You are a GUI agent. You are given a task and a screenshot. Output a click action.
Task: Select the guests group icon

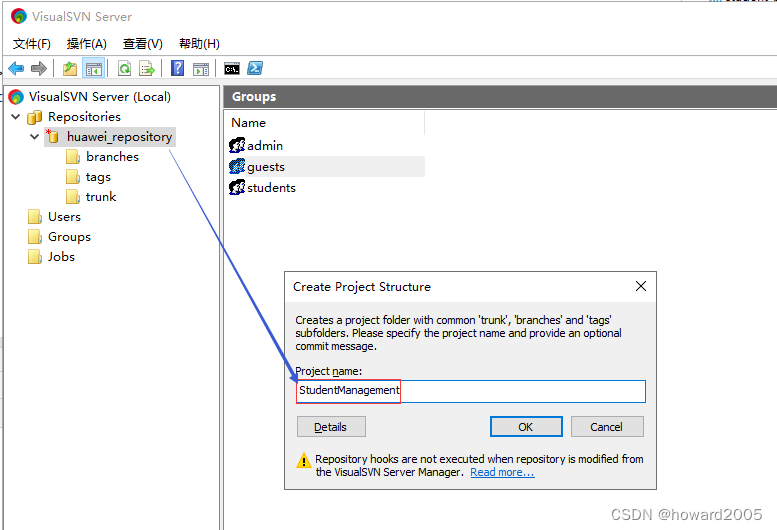pos(237,166)
